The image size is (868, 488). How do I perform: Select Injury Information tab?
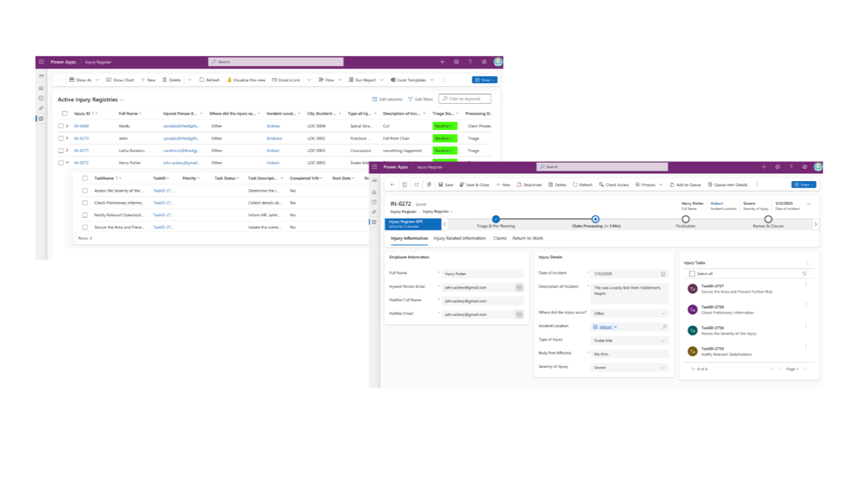pyautogui.click(x=409, y=239)
